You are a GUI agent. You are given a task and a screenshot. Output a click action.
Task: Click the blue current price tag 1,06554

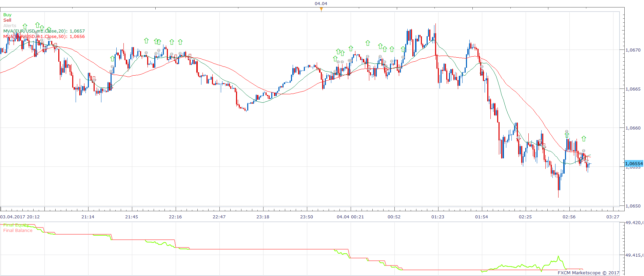634,163
